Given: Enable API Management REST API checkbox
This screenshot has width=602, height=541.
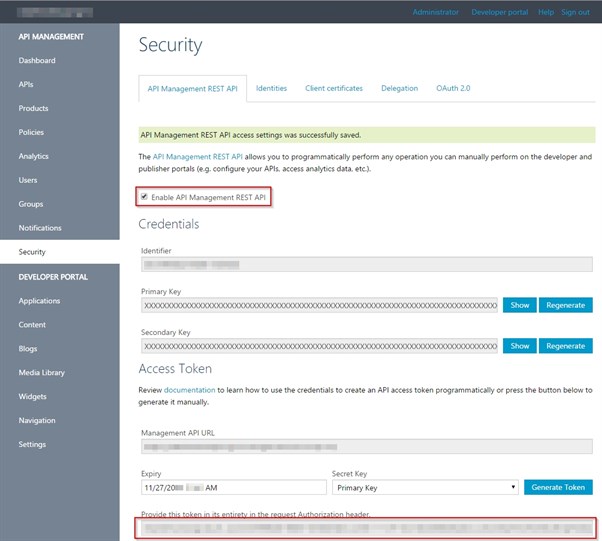Looking at the screenshot, I should [x=145, y=197].
